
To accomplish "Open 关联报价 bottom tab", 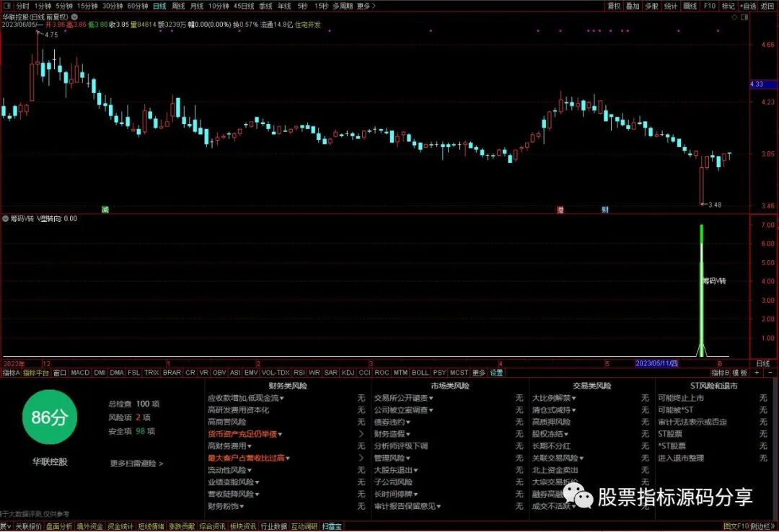I will [x=28, y=526].
